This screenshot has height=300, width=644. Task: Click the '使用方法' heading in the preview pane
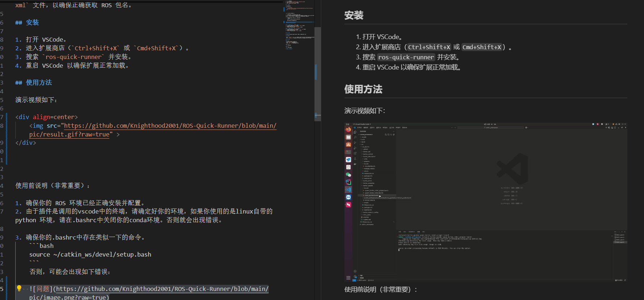point(363,89)
